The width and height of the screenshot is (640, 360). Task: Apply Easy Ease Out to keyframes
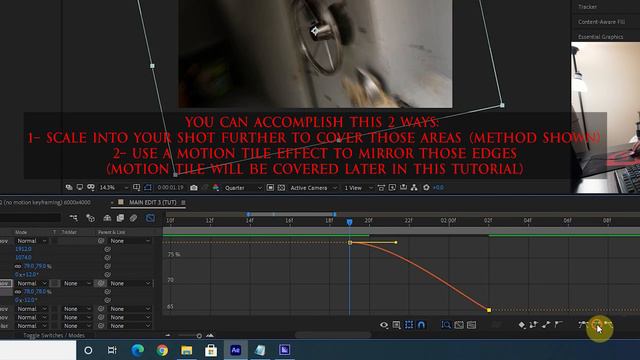[609, 325]
